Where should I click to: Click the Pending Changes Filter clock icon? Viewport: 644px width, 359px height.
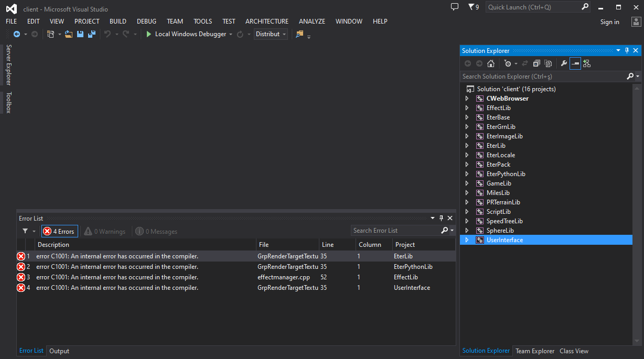508,63
